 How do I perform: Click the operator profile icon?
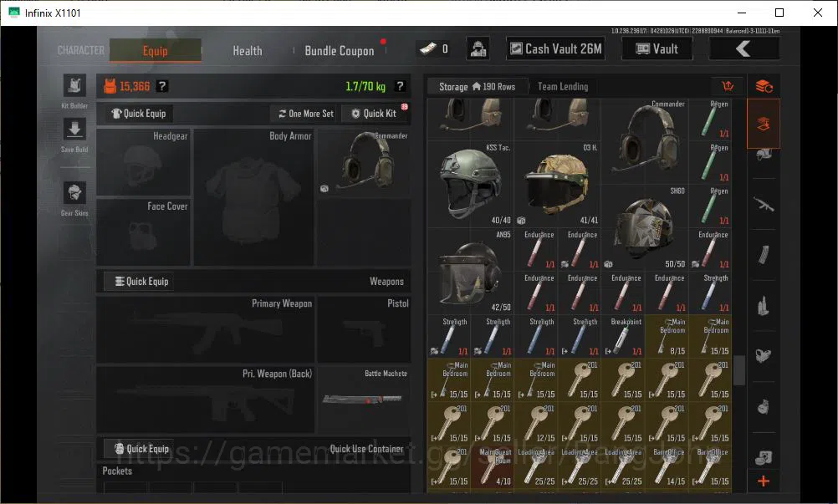point(478,49)
